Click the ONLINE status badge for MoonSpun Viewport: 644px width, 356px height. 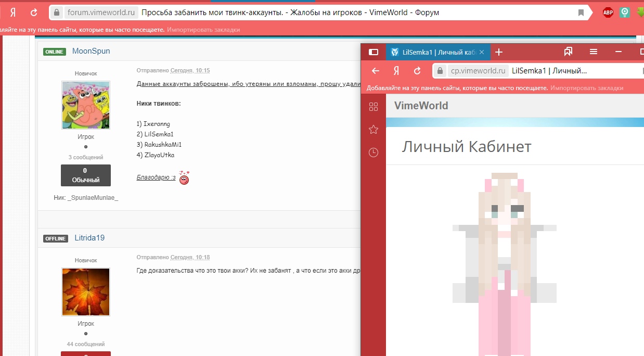[x=55, y=52]
